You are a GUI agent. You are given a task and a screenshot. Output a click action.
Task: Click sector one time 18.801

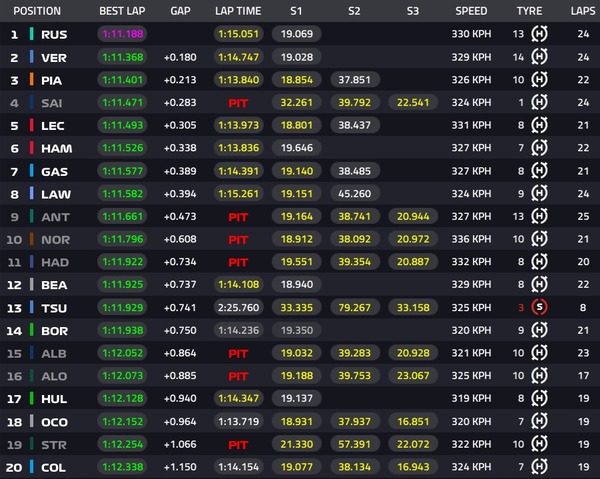(297, 125)
